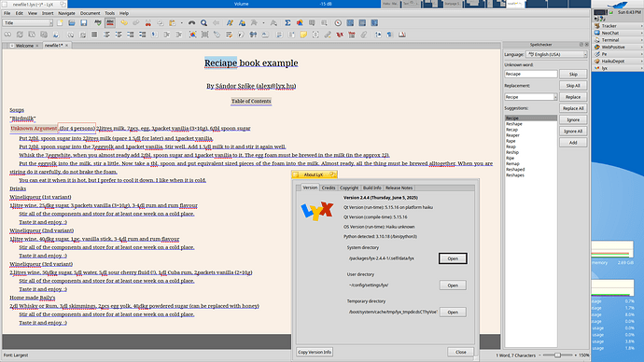Expand the Replacement combo box
Viewport: 644px width, 362px height.
coord(555,97)
